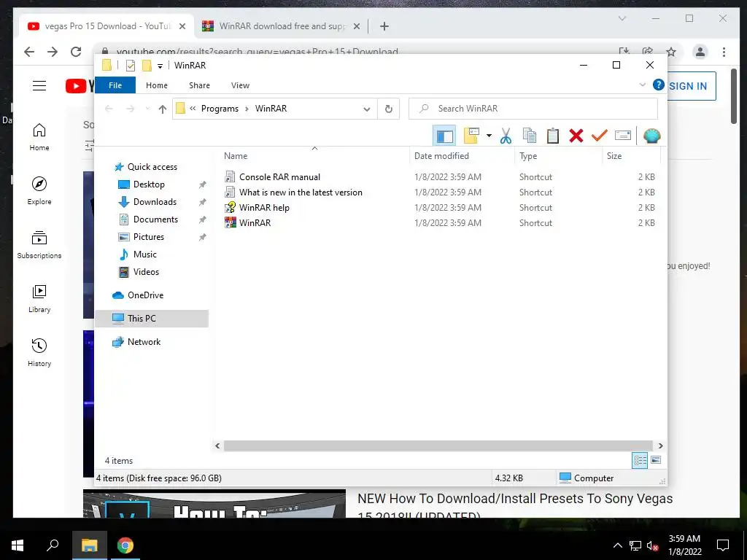The height and width of the screenshot is (560, 747).
Task: Open Chrome profile avatar icon
Action: (x=700, y=52)
